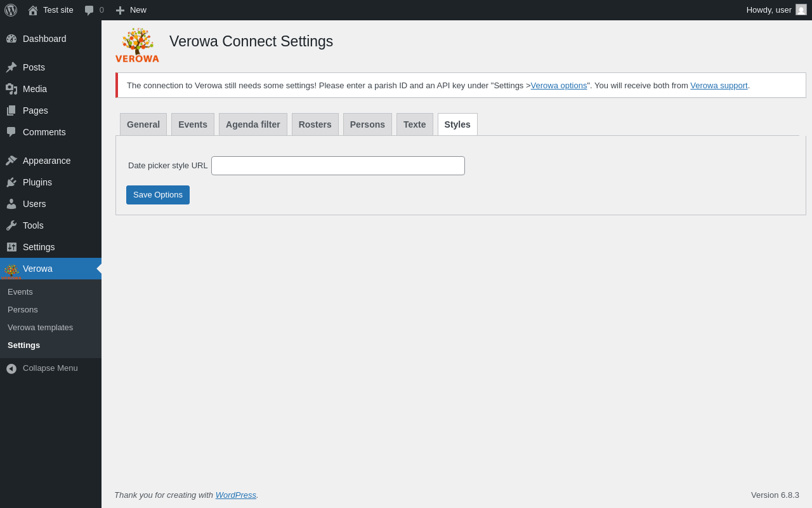The height and width of the screenshot is (508, 812).
Task: Open Verowa templates submenu item
Action: click(41, 328)
